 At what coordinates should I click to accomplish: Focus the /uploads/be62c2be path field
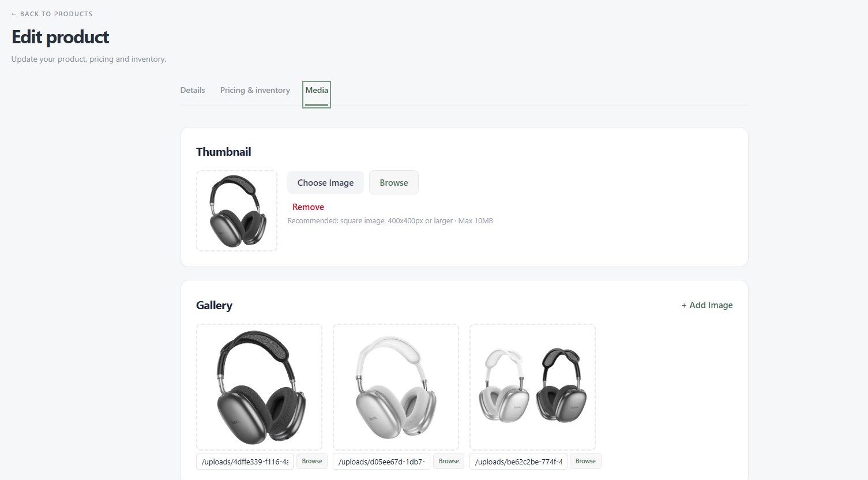click(518, 462)
